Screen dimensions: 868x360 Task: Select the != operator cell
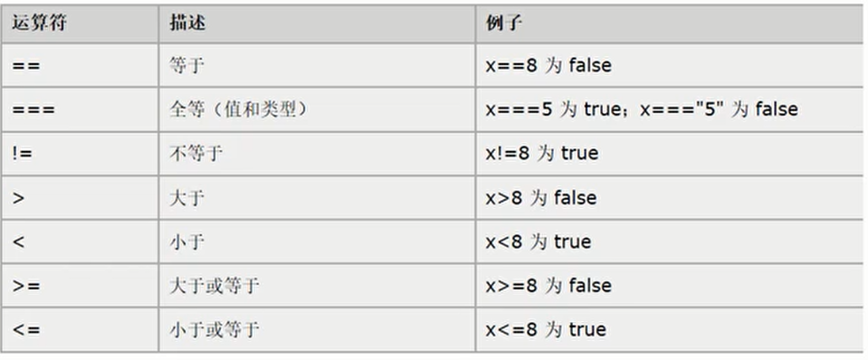[80, 154]
